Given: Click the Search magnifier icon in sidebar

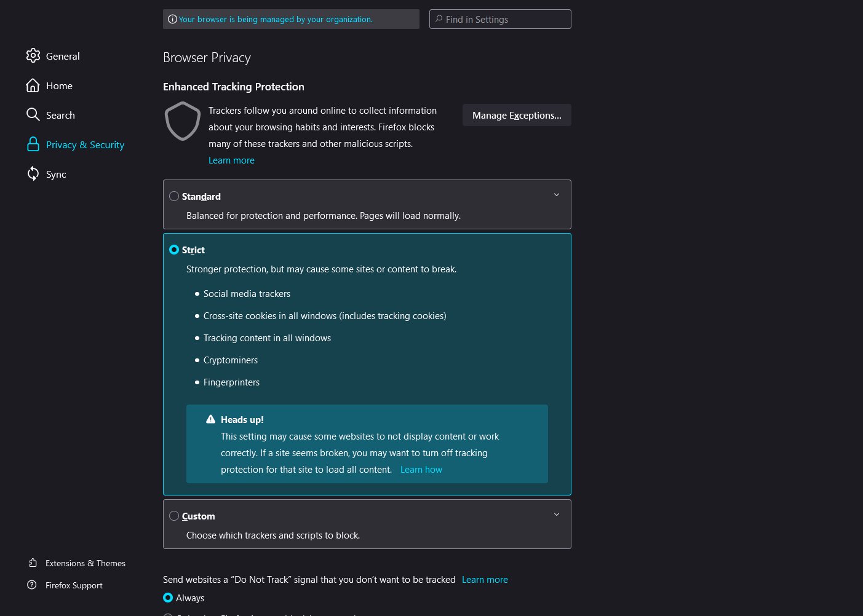Looking at the screenshot, I should coord(33,115).
